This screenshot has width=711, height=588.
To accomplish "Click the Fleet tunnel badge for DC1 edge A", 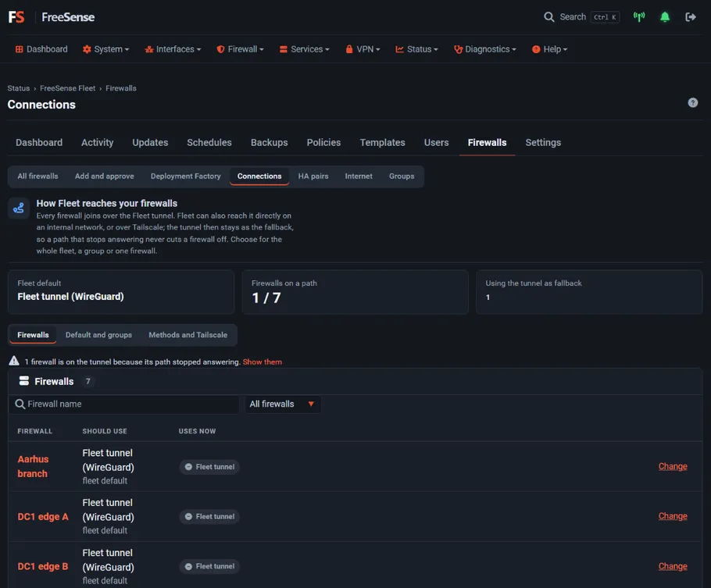I will click(x=209, y=516).
